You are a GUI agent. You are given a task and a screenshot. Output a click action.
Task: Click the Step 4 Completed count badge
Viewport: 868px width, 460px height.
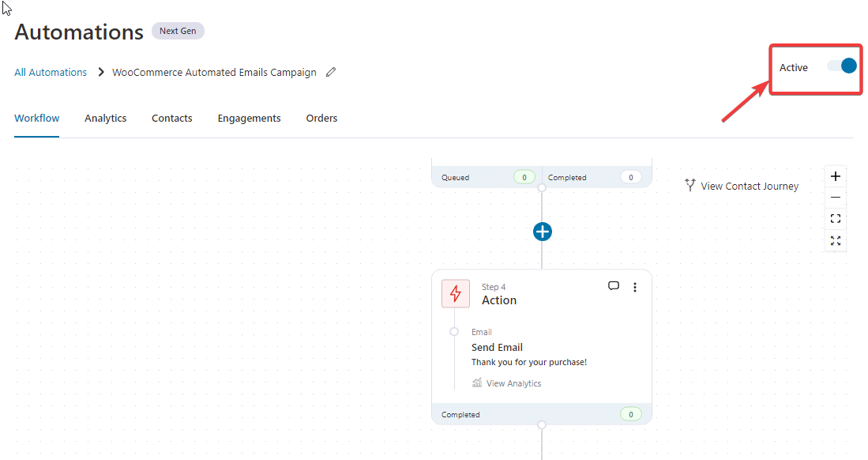pos(630,414)
